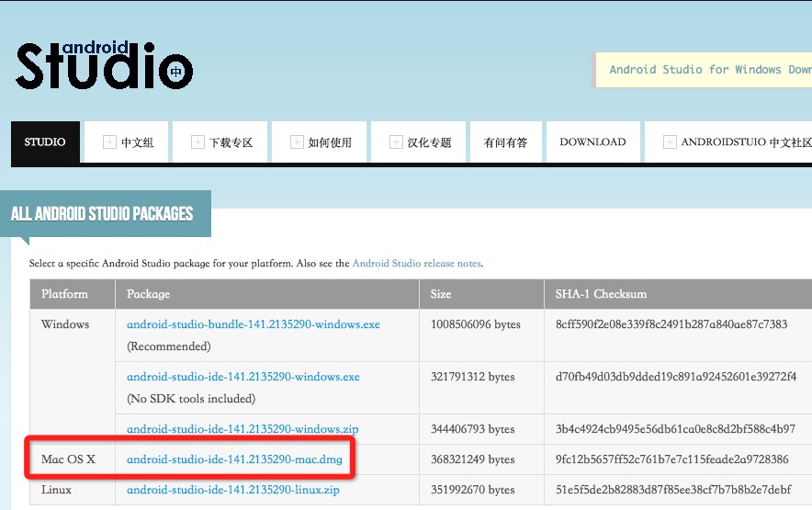Click the (Recommended) note text
The image size is (812, 510).
point(169,346)
